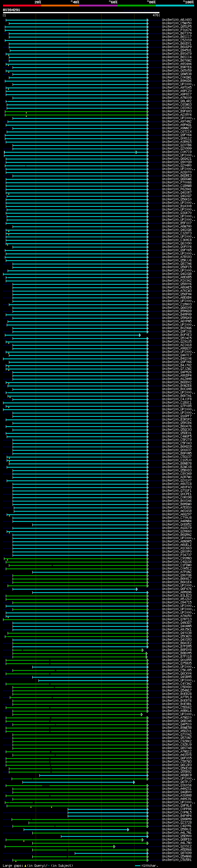Select hit label UniRef100_Q8T699
This screenshot has width=197, height=868.
[x=177, y=853]
